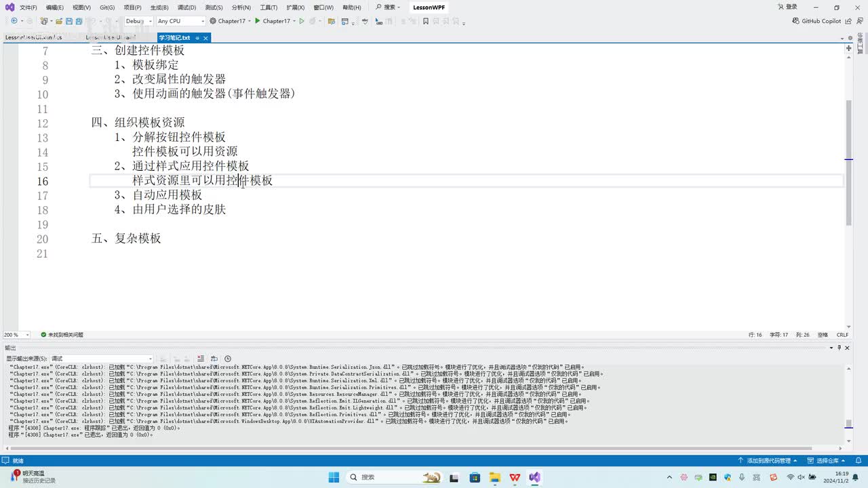Click the bookmark icon in toolbar
The width and height of the screenshot is (868, 488).
coord(426,21)
